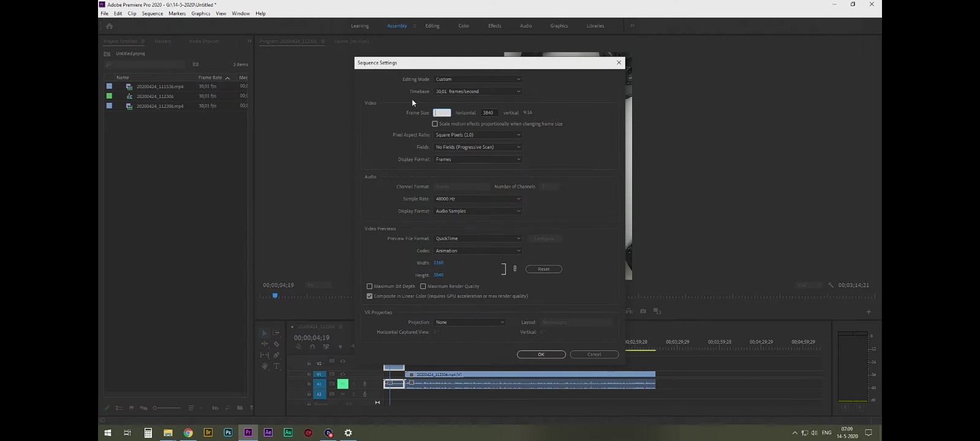This screenshot has height=441, width=980.
Task: Open the Audio Samples display format dropdown
Action: tap(478, 211)
